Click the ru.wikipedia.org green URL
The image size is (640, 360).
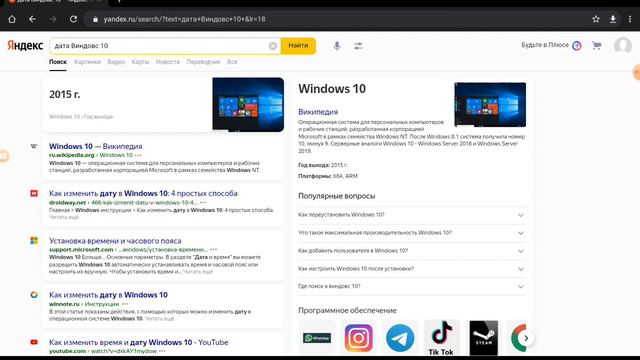(71, 155)
